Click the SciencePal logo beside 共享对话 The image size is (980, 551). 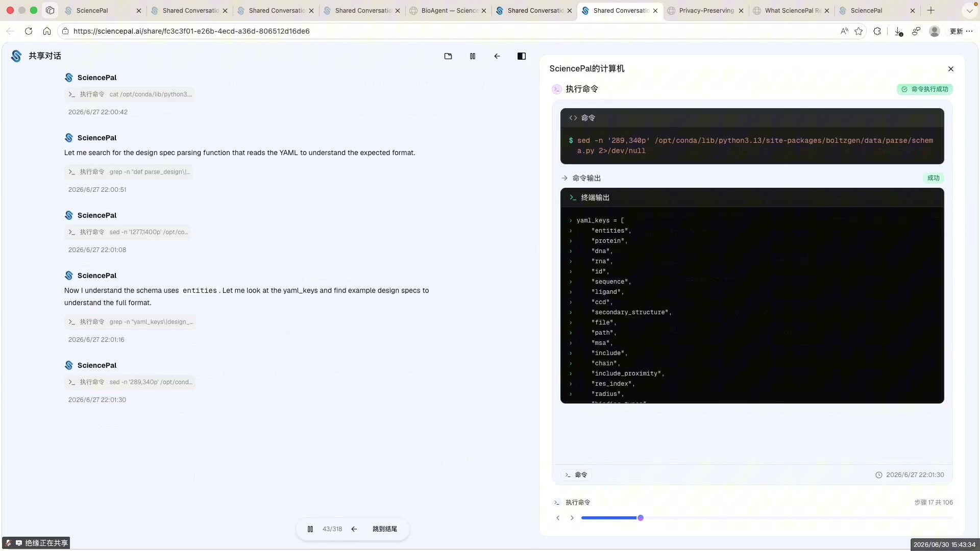pyautogui.click(x=16, y=56)
